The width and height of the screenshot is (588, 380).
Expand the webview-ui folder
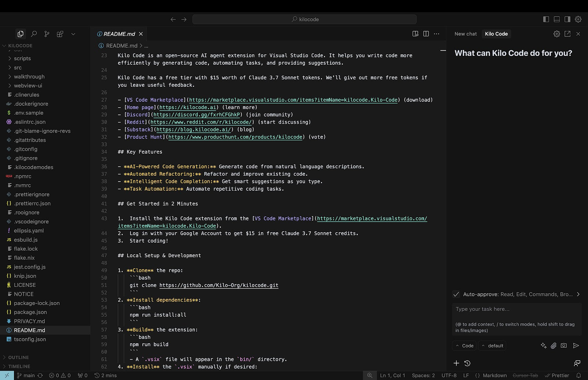pyautogui.click(x=45, y=86)
